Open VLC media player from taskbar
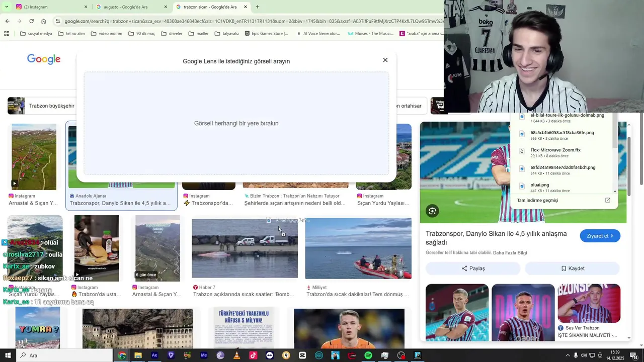Image resolution: width=644 pixels, height=362 pixels. tap(236, 355)
